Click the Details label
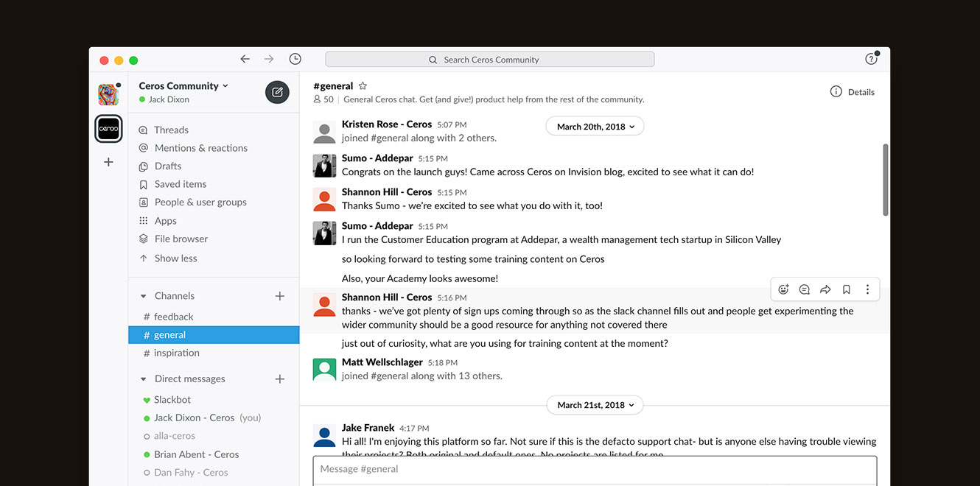 [861, 92]
